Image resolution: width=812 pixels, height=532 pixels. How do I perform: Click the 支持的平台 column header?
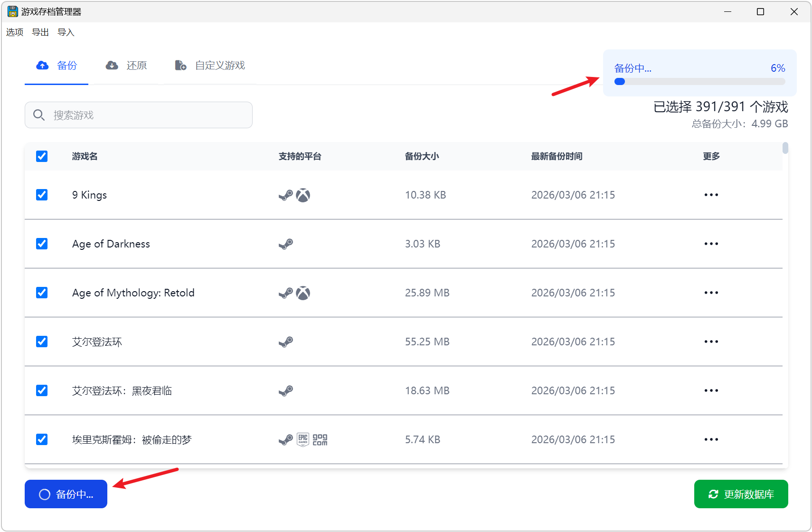(x=300, y=156)
